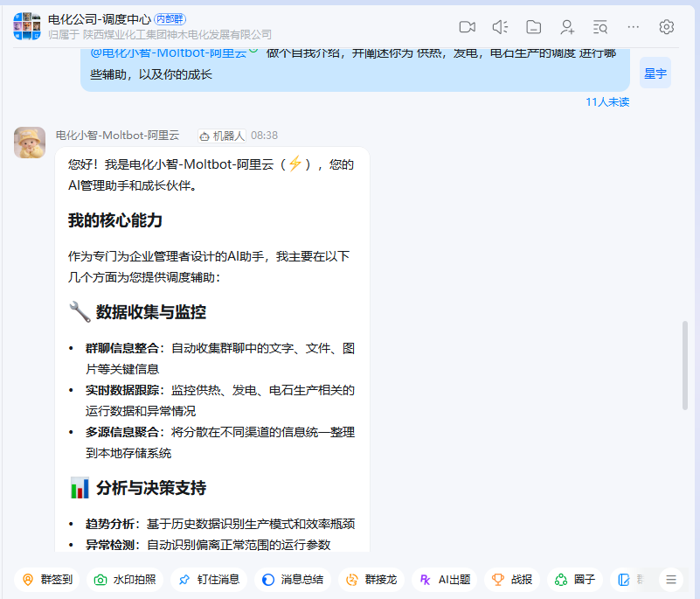Expand the partially hidden last toolbar item
The width and height of the screenshot is (700, 599).
628,579
